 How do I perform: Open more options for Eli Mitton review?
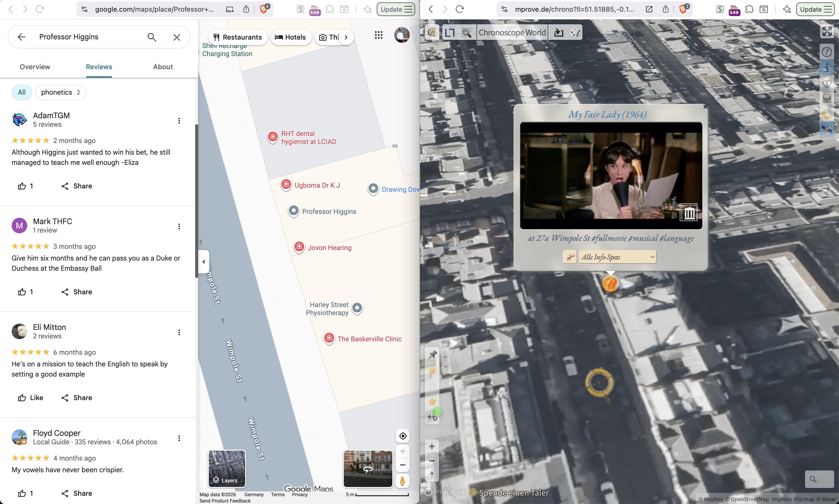point(179,332)
